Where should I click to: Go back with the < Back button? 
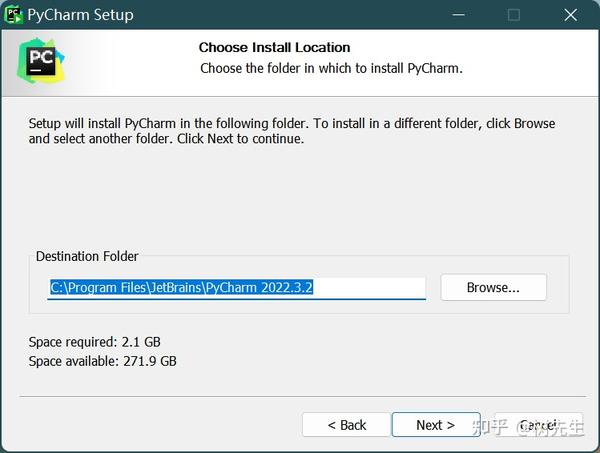pyautogui.click(x=346, y=425)
